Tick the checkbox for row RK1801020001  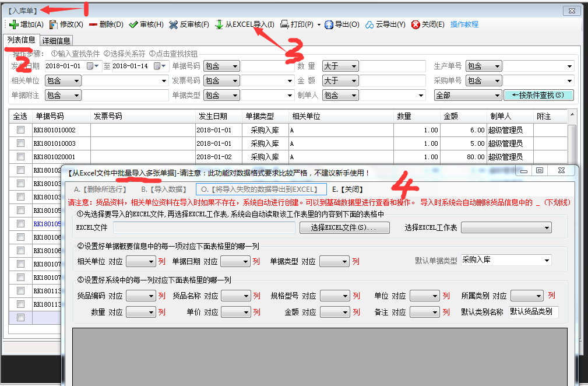coord(20,157)
